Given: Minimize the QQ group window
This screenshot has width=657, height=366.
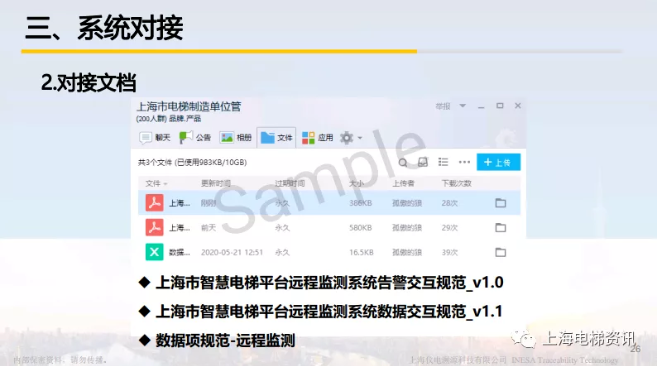Looking at the screenshot, I should [481, 106].
